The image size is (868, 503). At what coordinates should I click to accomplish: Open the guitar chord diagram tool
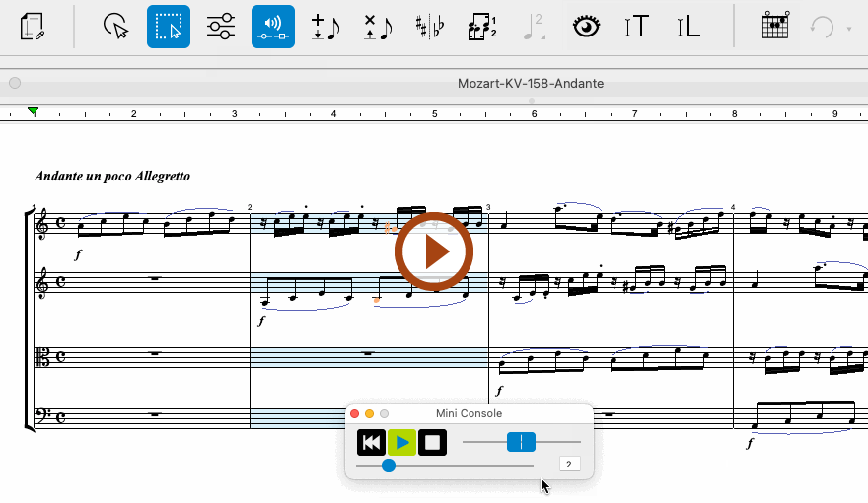click(x=775, y=26)
